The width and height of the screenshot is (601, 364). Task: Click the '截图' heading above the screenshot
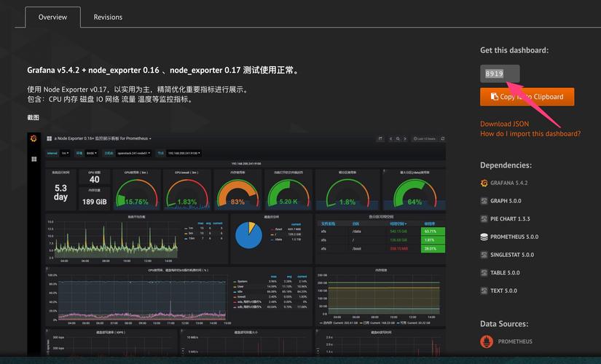[x=34, y=118]
